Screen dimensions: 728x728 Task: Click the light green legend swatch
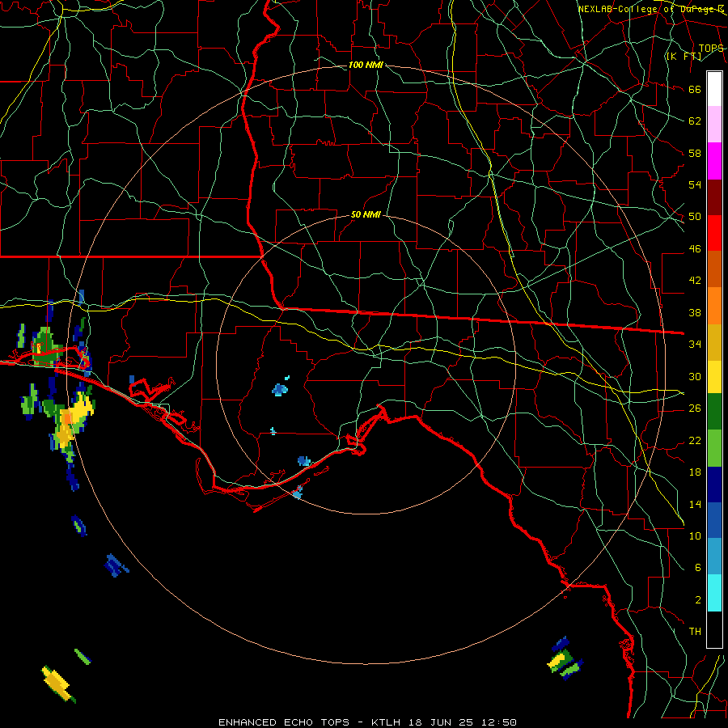pyautogui.click(x=714, y=448)
